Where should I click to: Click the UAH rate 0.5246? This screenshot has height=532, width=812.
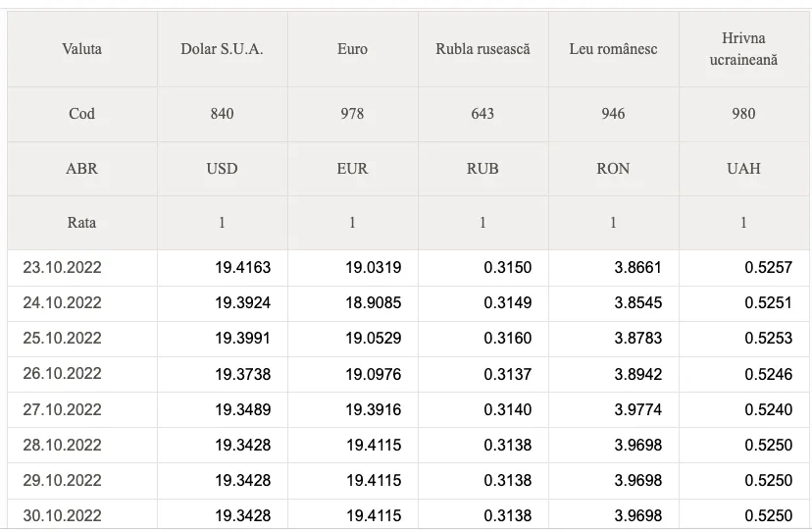tap(769, 374)
